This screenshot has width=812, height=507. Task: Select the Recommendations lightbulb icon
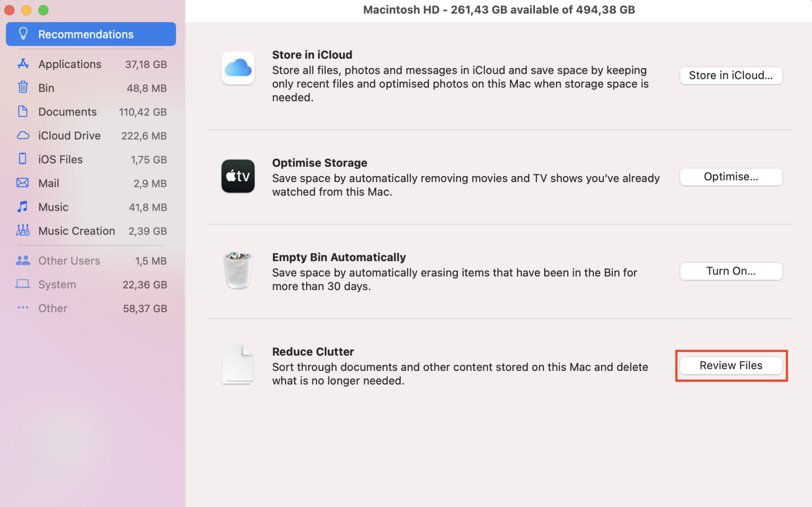coord(23,33)
